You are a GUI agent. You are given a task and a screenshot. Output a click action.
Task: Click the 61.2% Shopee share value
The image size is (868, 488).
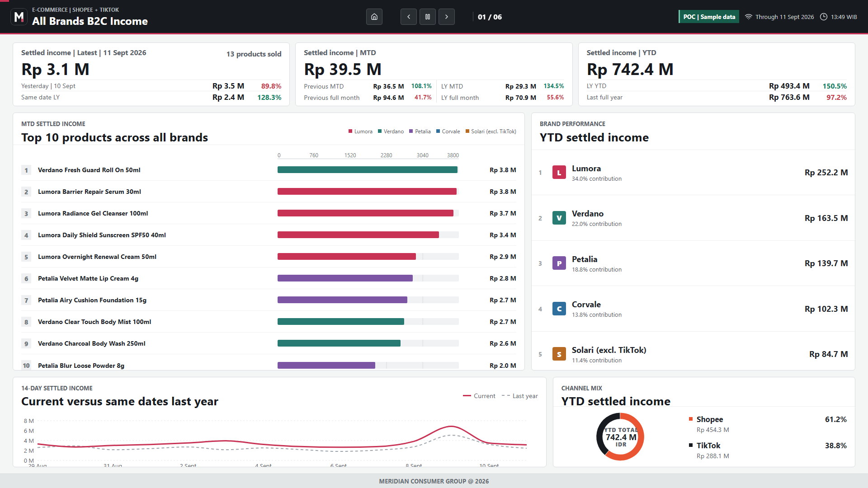[x=835, y=419]
